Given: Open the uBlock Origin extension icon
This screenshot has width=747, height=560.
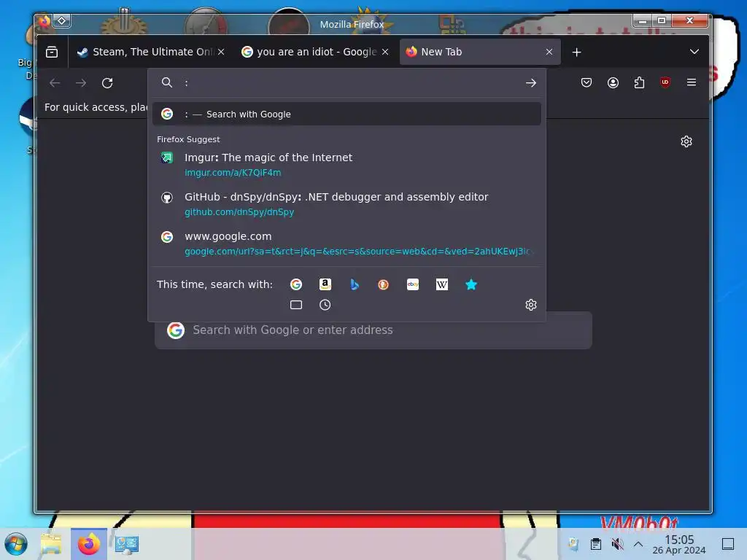Looking at the screenshot, I should pos(665,82).
